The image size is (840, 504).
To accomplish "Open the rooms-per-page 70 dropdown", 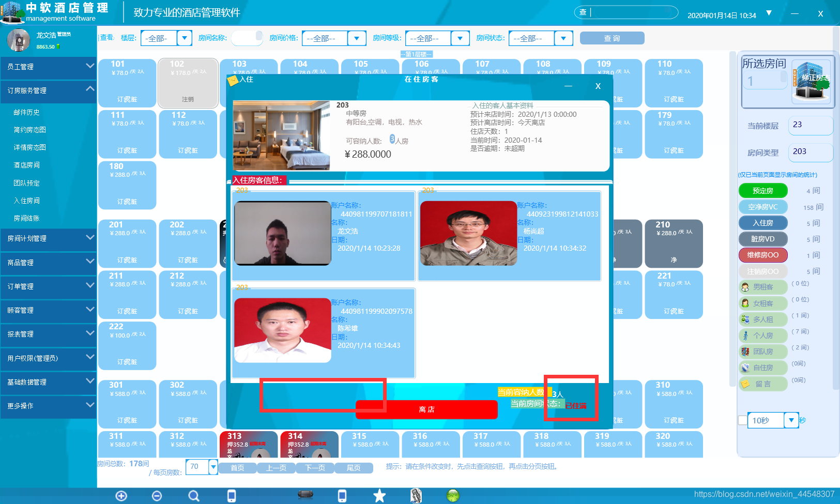I will tap(213, 467).
